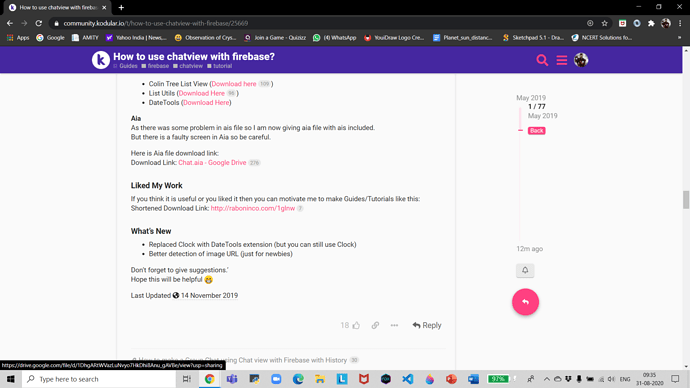Image resolution: width=690 pixels, height=388 pixels.
Task: Open Chrome three-dot menu
Action: point(680,23)
